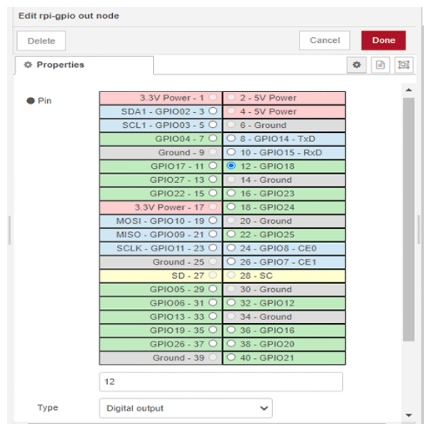Image resolution: width=436 pixels, height=436 pixels.
Task: Click the Done button
Action: tap(383, 40)
